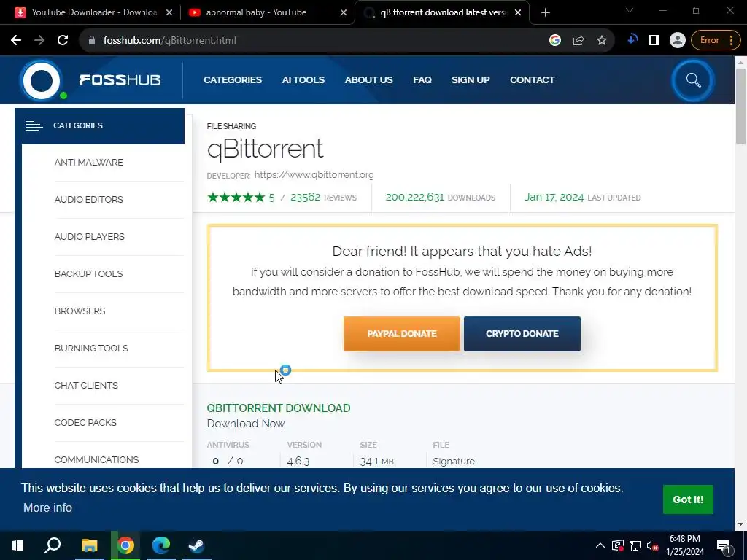
Task: Go forward using the browser forward arrow
Action: click(x=39, y=41)
